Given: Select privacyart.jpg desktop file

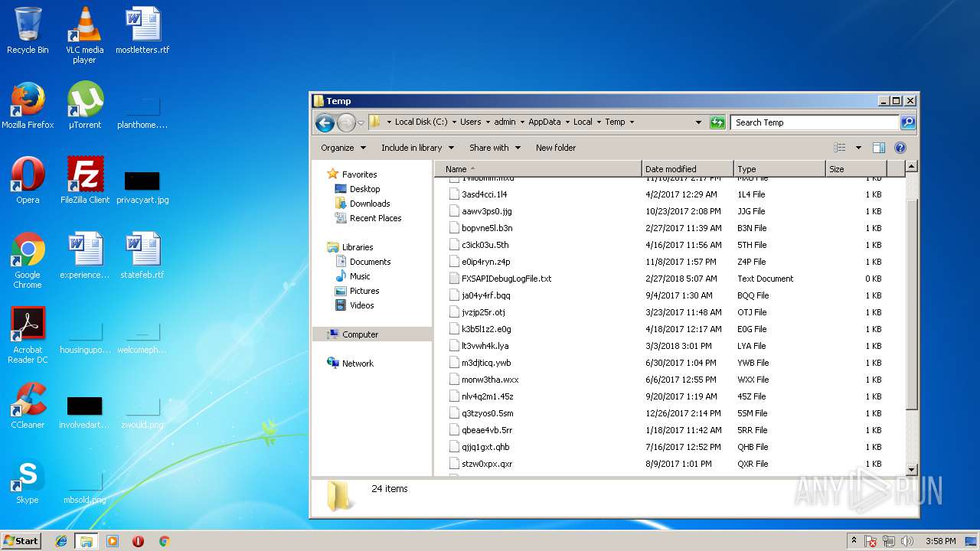Looking at the screenshot, I should pyautogui.click(x=142, y=187).
